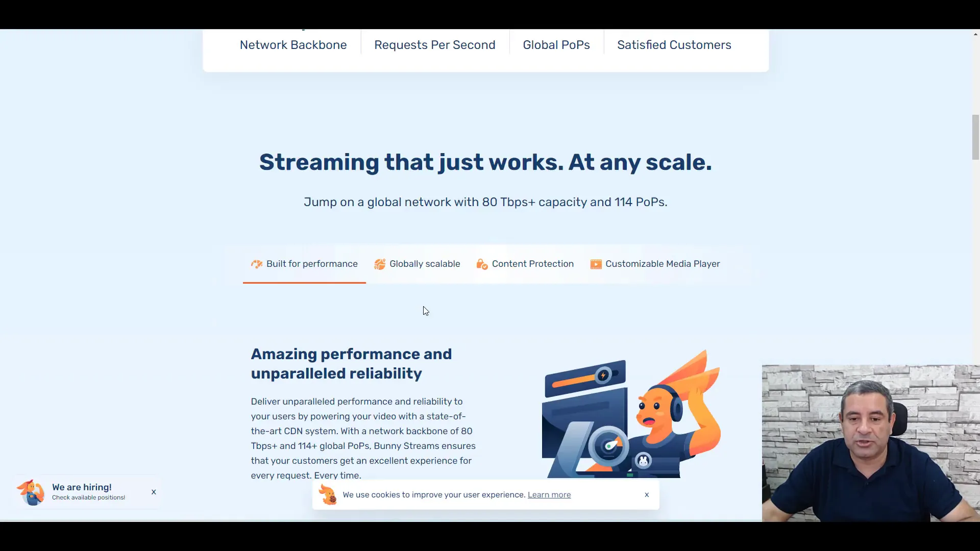Image resolution: width=980 pixels, height=551 pixels.
Task: Open the Satisfied Customers section
Action: tap(674, 44)
